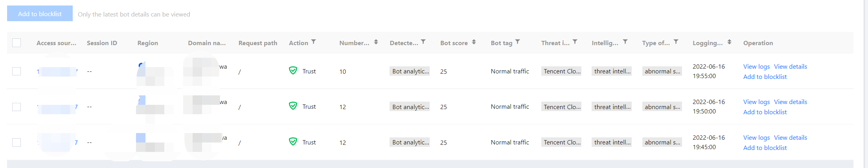Add the 19:45:00 entry to blocklist
The width and height of the screenshot is (868, 168).
765,148
